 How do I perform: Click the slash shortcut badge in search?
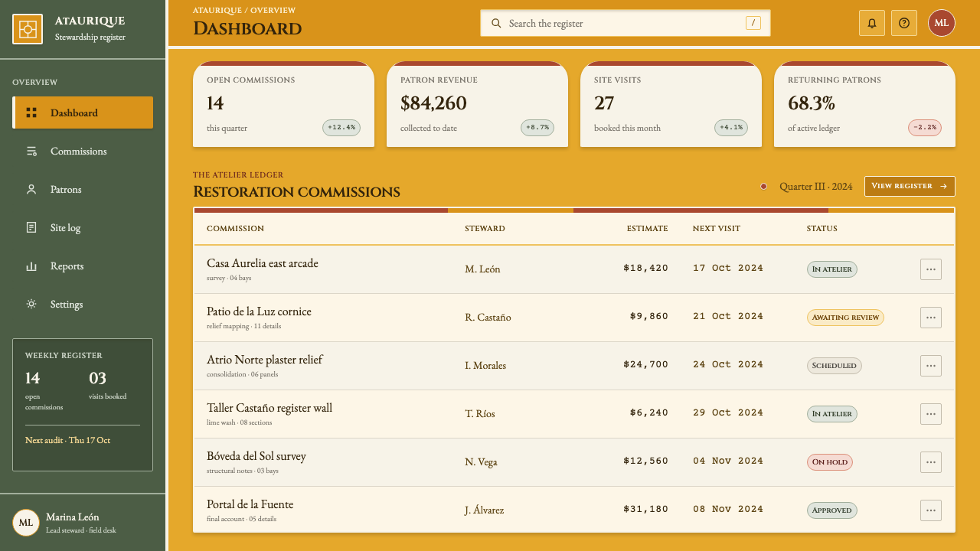[x=753, y=23]
